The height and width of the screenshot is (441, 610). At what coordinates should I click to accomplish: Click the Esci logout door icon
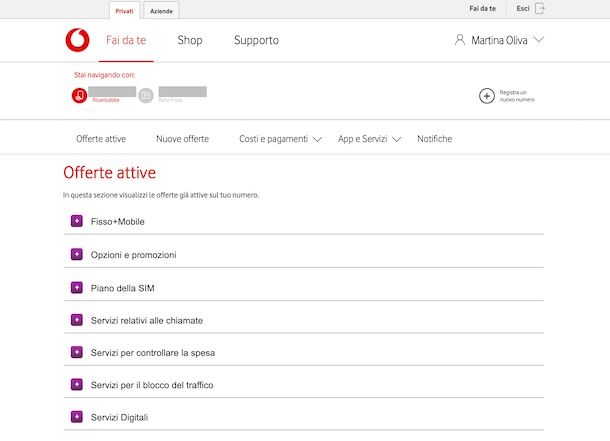(x=540, y=8)
